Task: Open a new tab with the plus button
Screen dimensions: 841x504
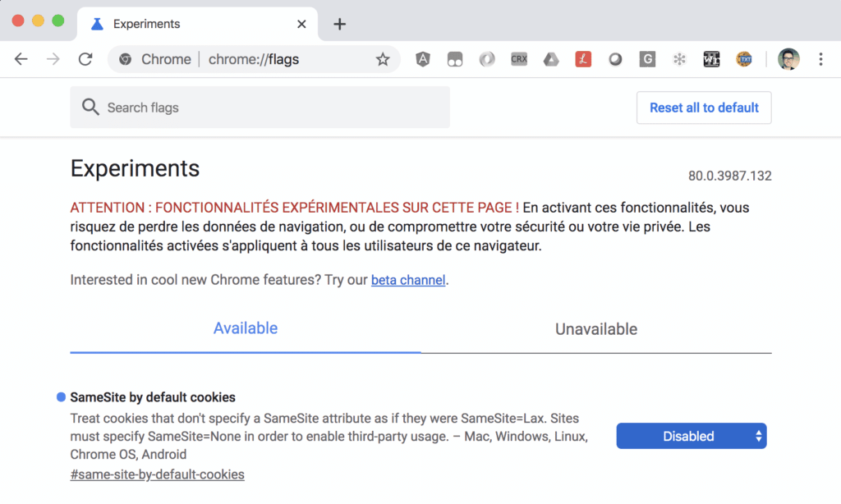Action: point(339,24)
